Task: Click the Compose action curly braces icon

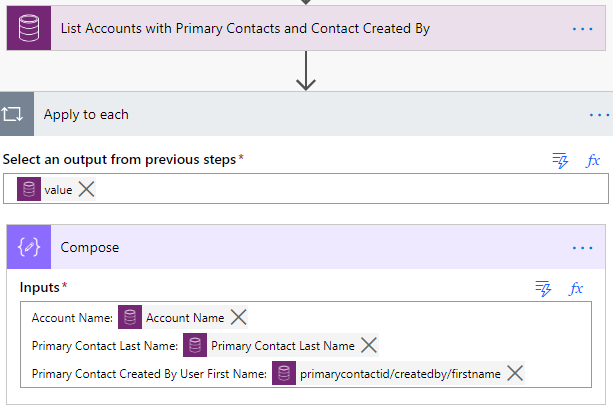Action: coord(29,248)
